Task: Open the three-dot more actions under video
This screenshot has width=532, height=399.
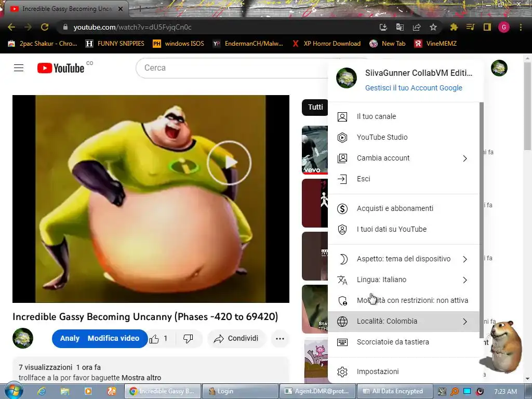Action: pos(280,339)
